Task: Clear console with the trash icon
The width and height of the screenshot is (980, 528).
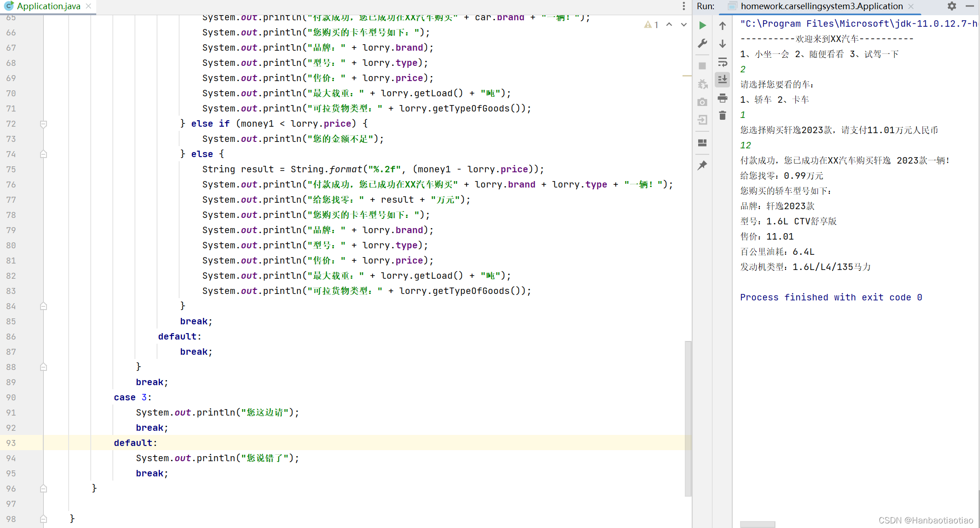Action: point(723,116)
